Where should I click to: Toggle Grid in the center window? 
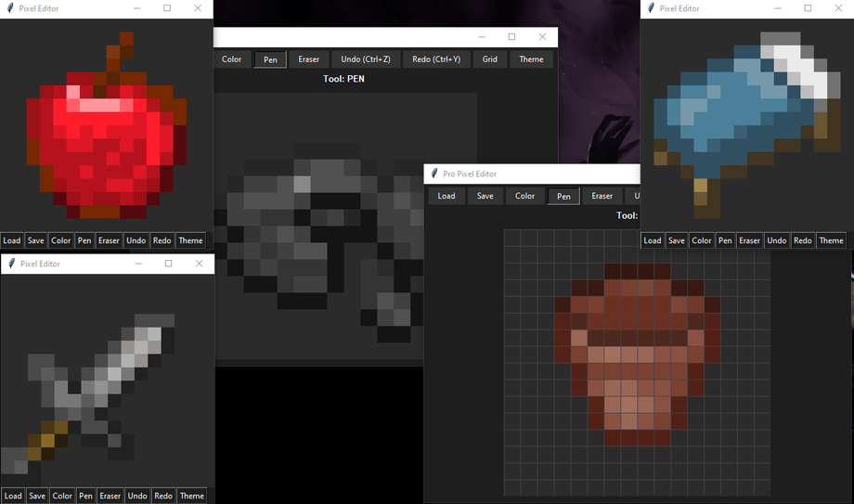point(489,59)
